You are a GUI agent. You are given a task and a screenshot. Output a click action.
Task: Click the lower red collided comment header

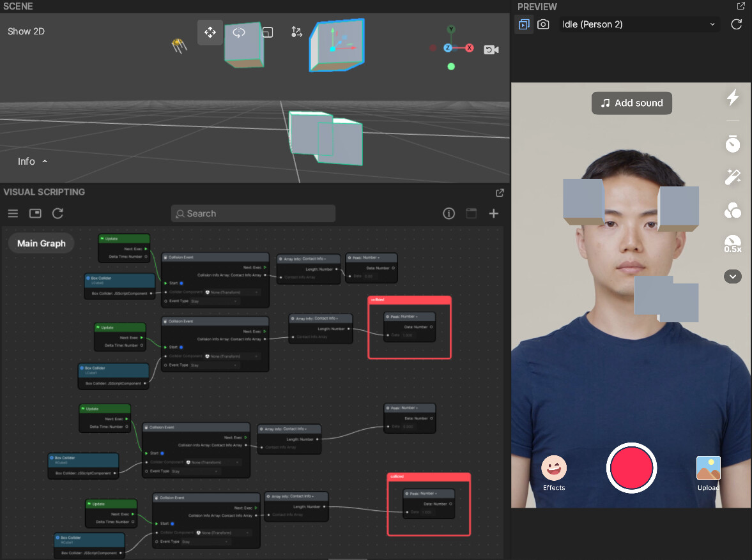(429, 476)
